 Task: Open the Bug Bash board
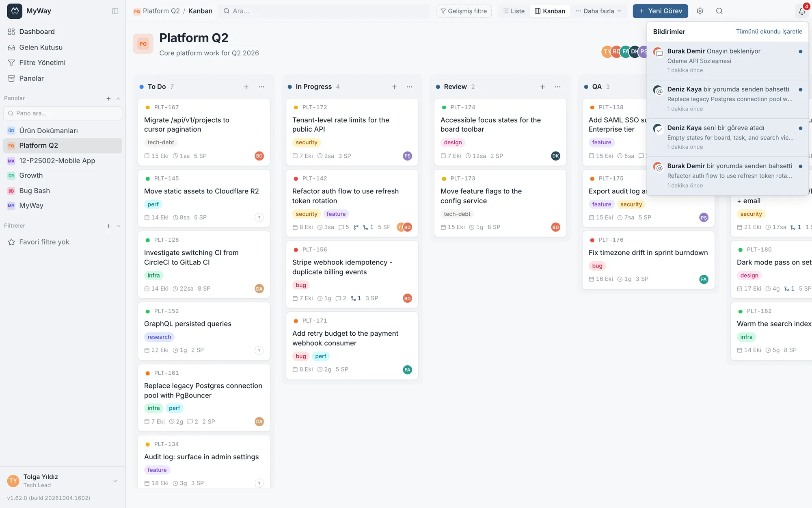pyautogui.click(x=63, y=191)
